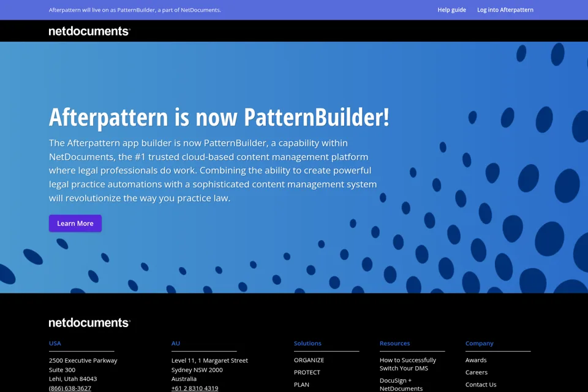The height and width of the screenshot is (392, 588).
Task: Call the USA phone number (866) 638-3627
Action: (70, 388)
